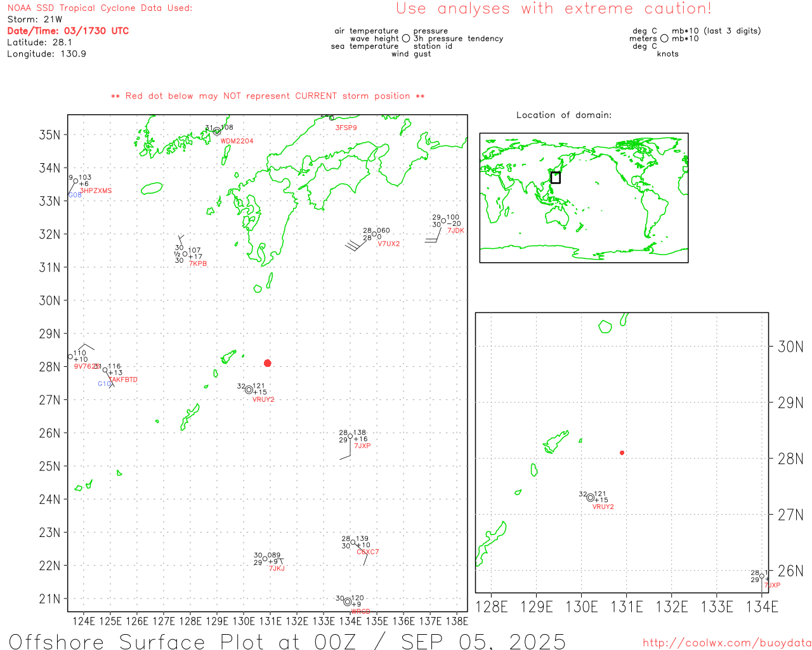812x650 pixels.
Task: Click the '-20' pressure tendency near 7JDK
Action: [x=454, y=223]
